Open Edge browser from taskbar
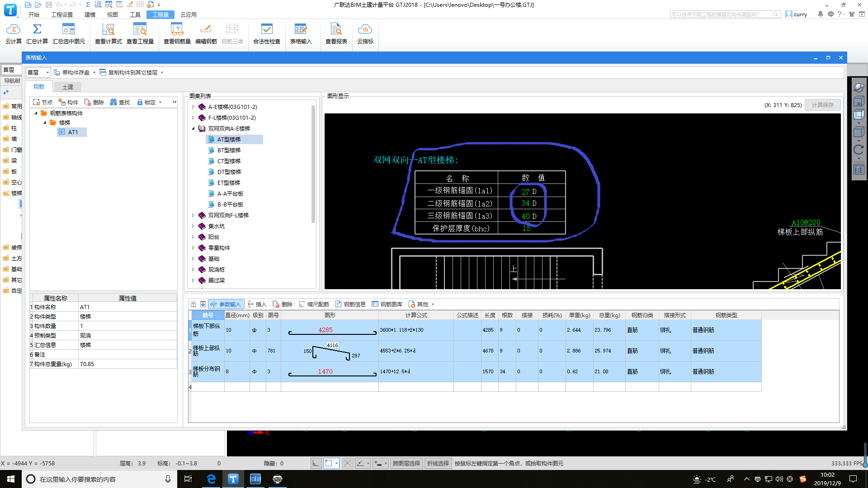868x488 pixels. pyautogui.click(x=211, y=479)
